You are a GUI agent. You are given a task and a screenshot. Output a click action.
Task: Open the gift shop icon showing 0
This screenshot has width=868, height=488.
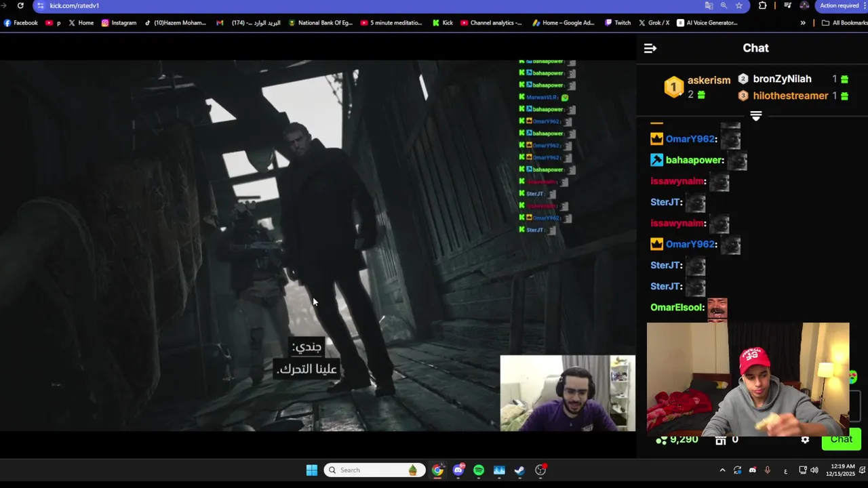pos(721,440)
